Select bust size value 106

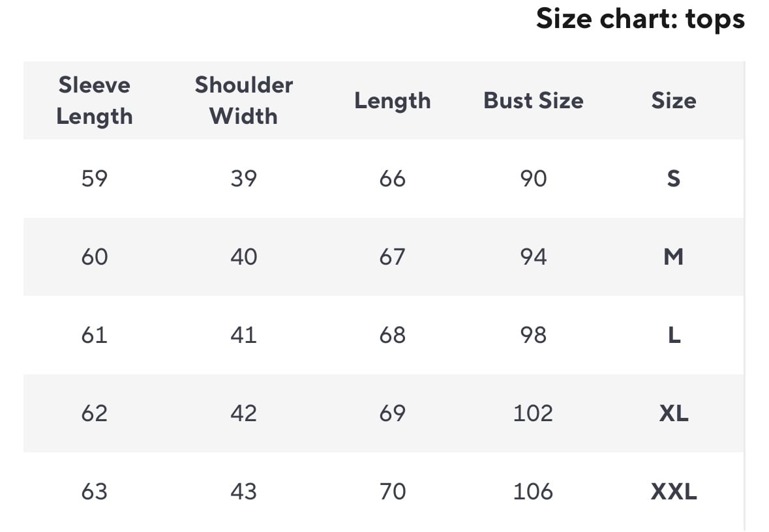tap(533, 492)
